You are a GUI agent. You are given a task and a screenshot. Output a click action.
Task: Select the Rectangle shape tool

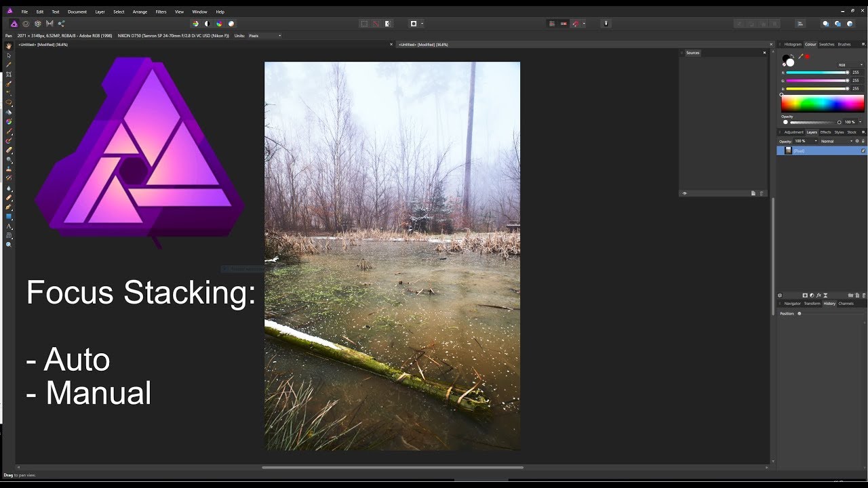click(9, 216)
